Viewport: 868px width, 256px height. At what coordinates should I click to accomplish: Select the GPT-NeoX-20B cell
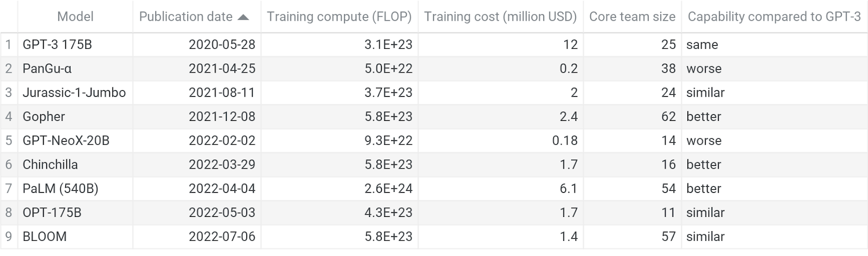[66, 140]
